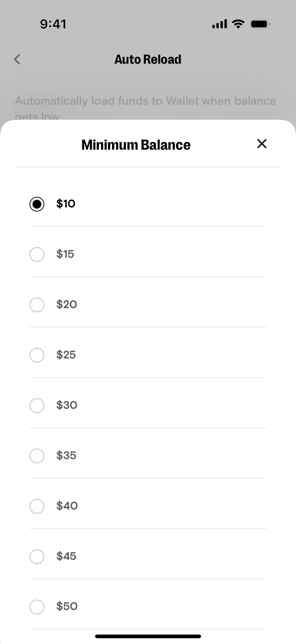
Task: Go back from Auto Reload screen
Action: tap(17, 60)
